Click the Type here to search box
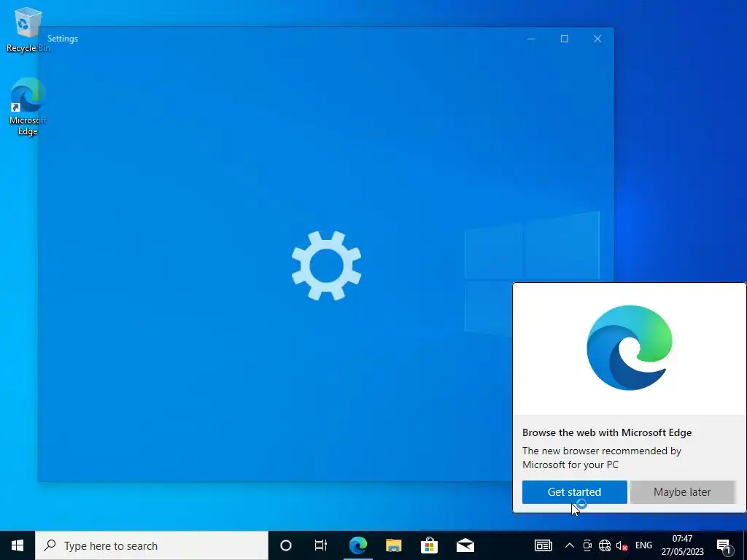Screen dimensions: 747x560 152,545
